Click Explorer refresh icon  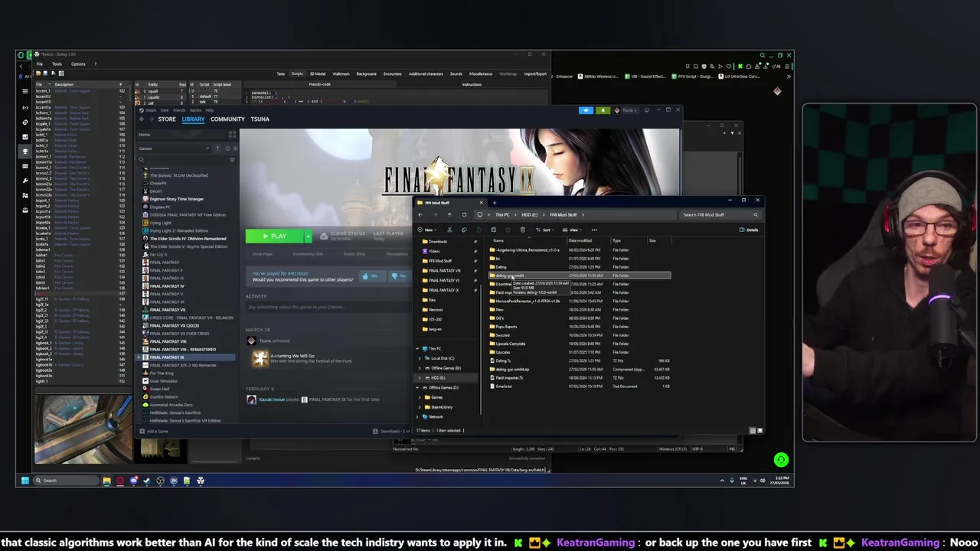pyautogui.click(x=464, y=215)
